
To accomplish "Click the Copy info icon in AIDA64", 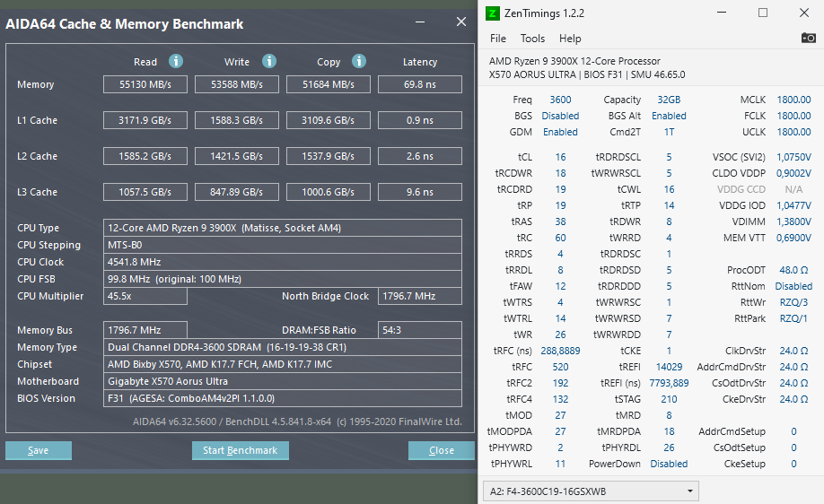I will tap(359, 61).
